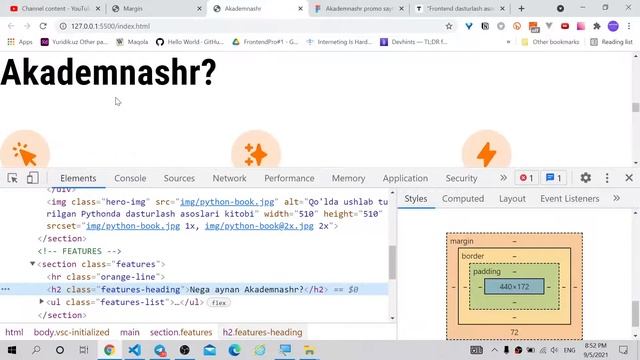Viewport: 640px width, 360px height.
Task: Click main breadcrumb item
Action: [x=130, y=332]
